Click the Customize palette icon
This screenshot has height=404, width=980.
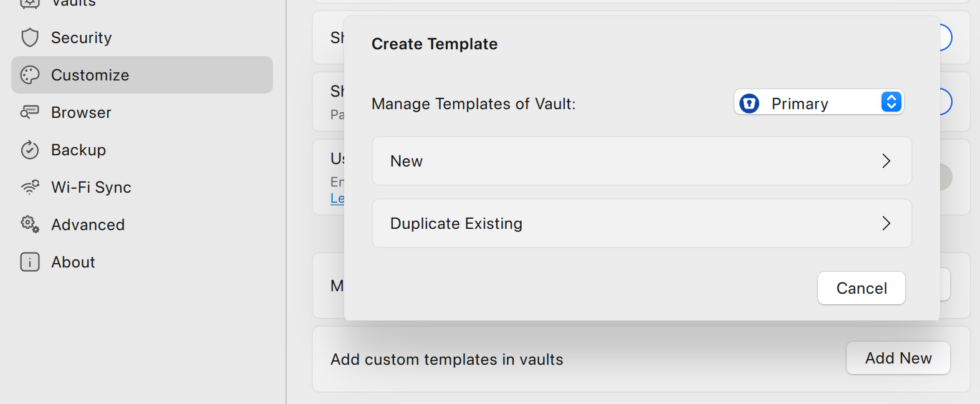coord(30,75)
